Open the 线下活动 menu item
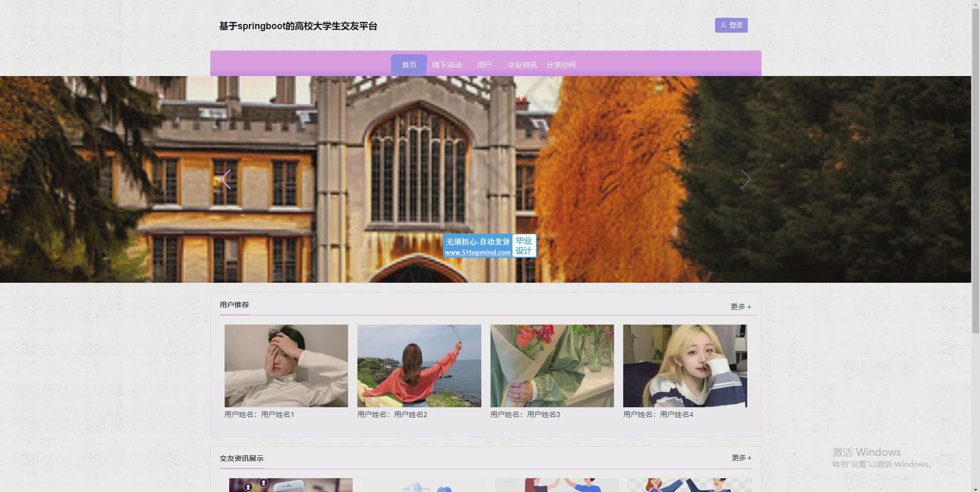The height and width of the screenshot is (492, 980). [x=447, y=65]
